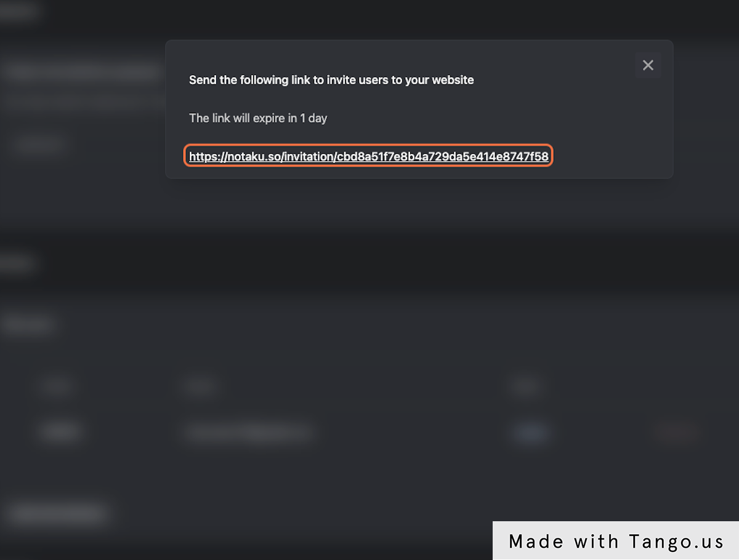Click the blurred second column header of table
Image resolution: width=739 pixels, height=560 pixels.
(200, 386)
